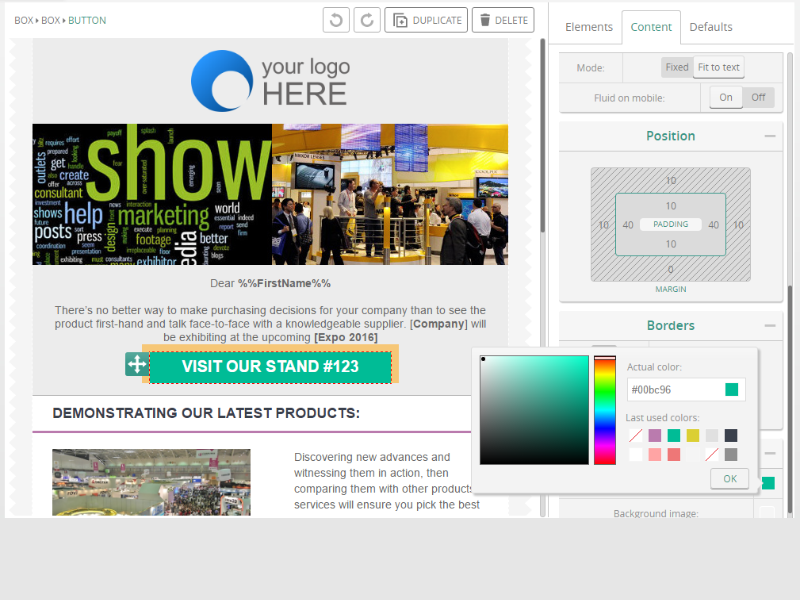Delete the selected button element

pyautogui.click(x=503, y=20)
